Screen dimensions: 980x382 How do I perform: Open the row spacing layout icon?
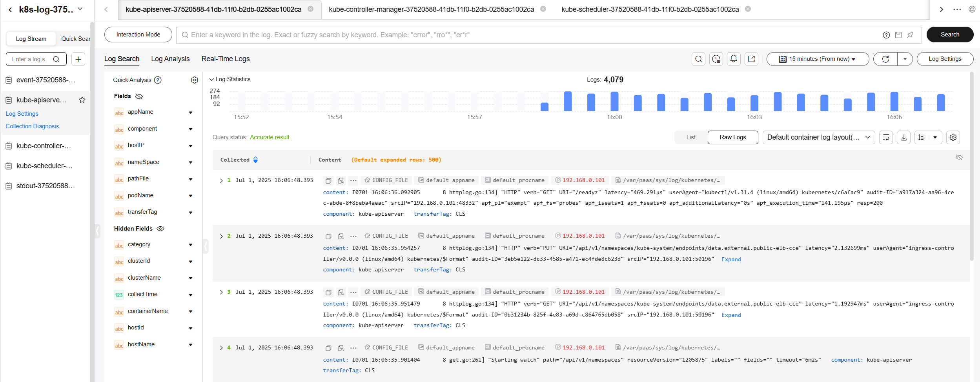point(922,137)
